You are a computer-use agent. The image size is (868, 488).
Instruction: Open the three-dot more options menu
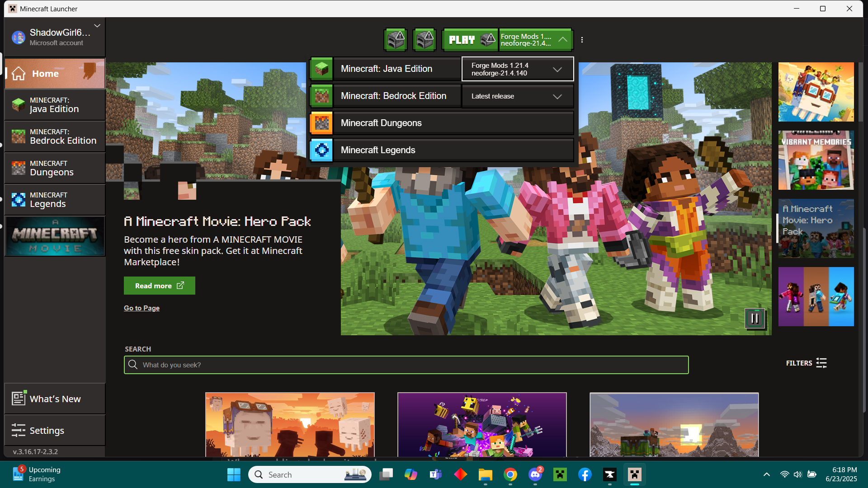click(x=582, y=40)
